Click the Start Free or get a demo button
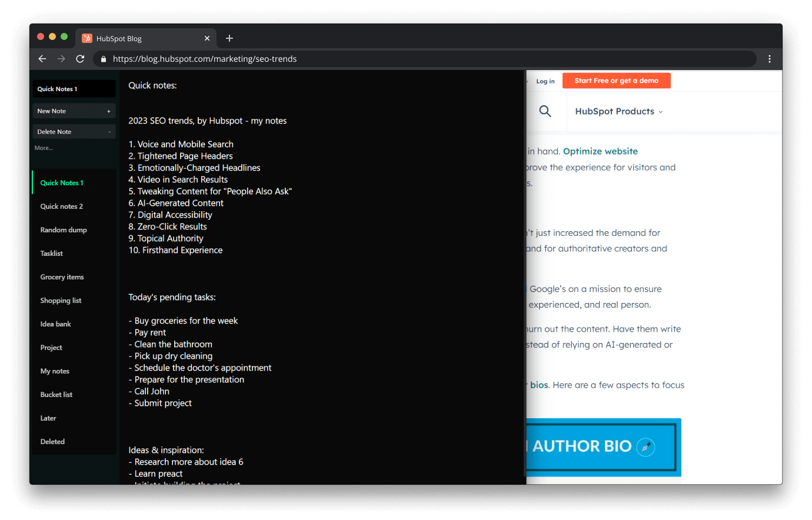 point(617,81)
